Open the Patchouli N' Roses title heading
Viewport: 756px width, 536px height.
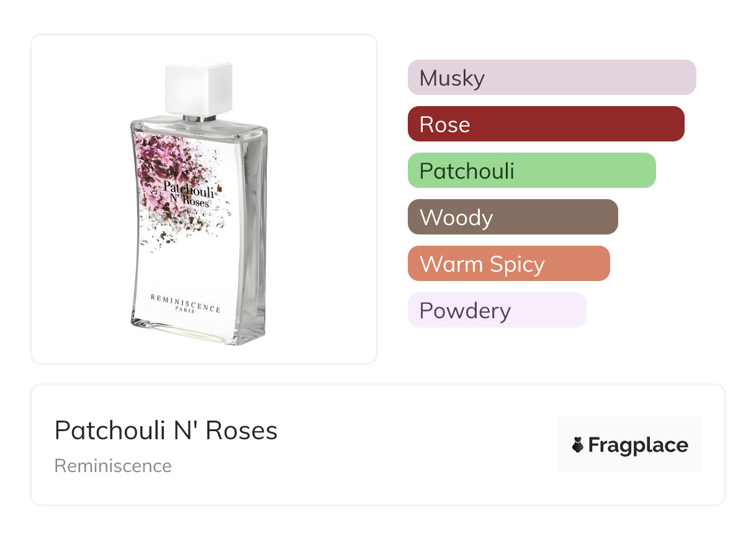166,430
